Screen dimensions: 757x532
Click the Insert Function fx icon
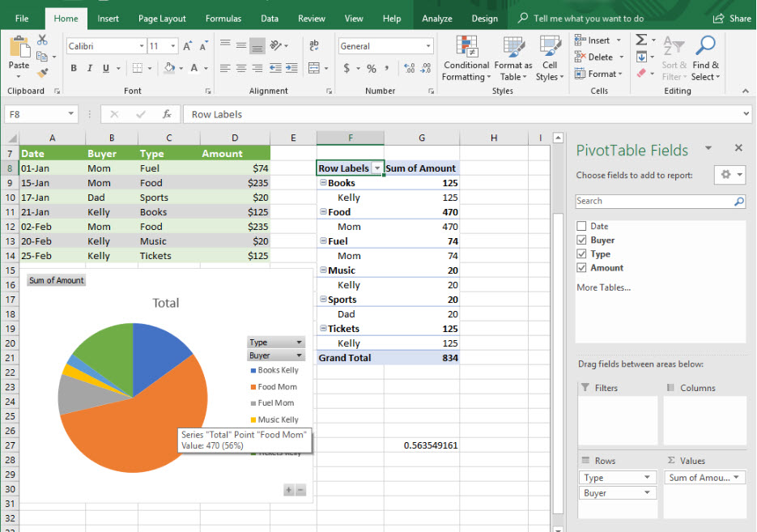click(166, 115)
